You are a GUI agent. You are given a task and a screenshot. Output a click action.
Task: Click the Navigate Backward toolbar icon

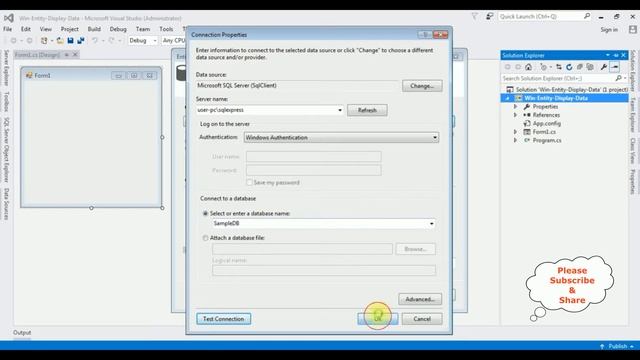pyautogui.click(x=13, y=40)
